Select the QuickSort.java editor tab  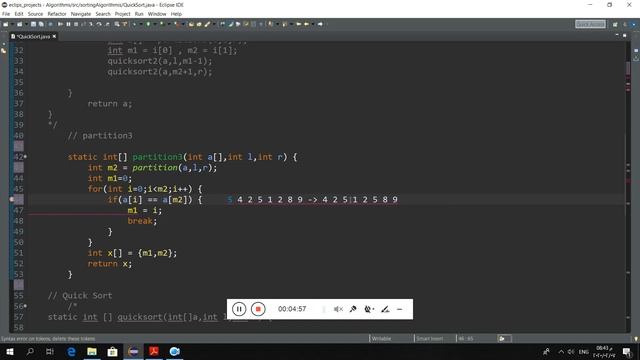tap(33, 36)
